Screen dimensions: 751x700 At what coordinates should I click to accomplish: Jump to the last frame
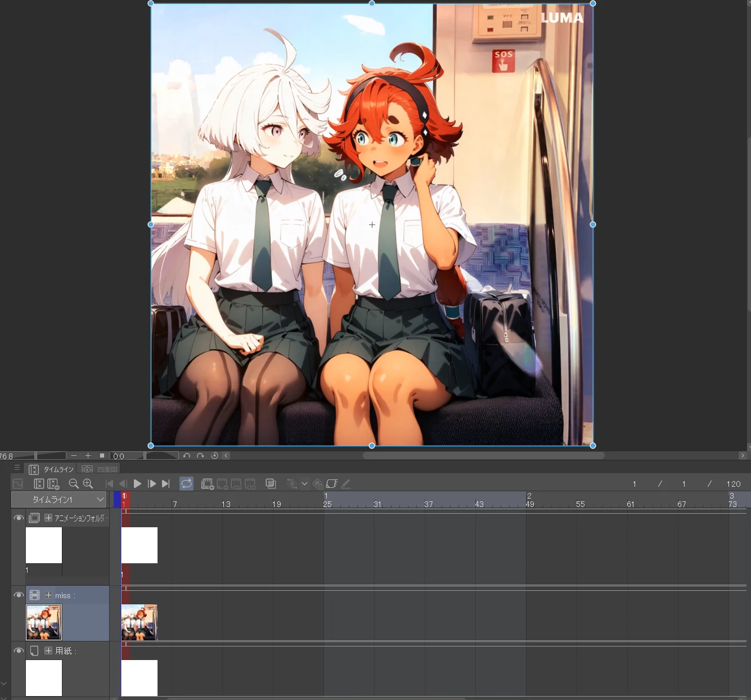165,484
